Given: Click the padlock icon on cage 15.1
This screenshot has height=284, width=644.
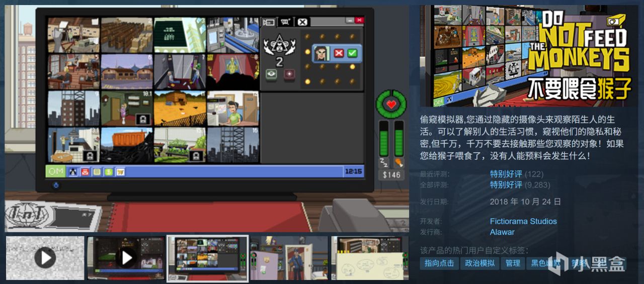Looking at the screenshot, I should (x=197, y=156).
